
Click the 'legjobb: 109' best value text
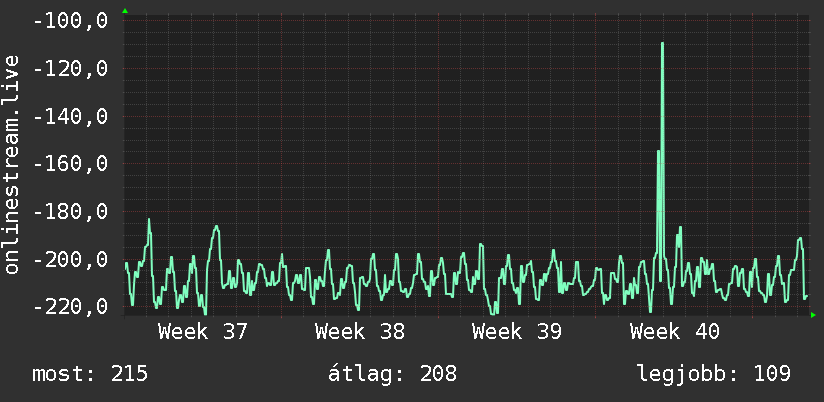tap(714, 374)
